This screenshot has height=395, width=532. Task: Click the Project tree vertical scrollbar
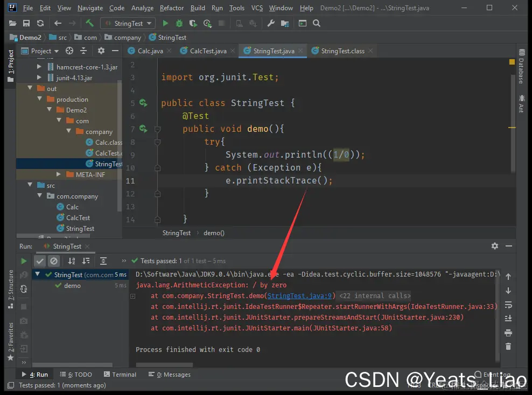[120, 146]
